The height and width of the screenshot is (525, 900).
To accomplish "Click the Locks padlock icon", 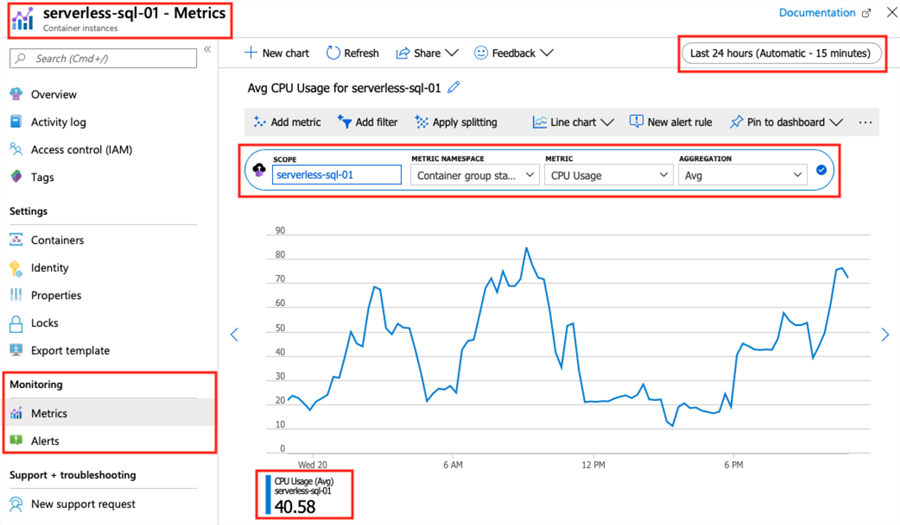I will click(16, 323).
